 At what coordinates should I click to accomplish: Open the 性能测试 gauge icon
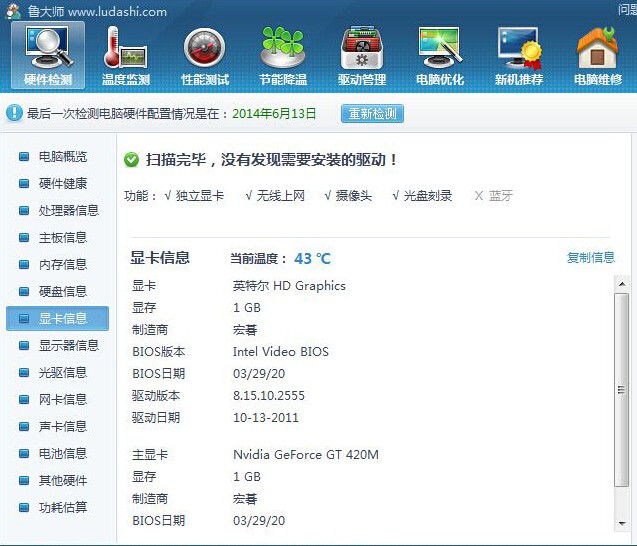click(x=205, y=56)
